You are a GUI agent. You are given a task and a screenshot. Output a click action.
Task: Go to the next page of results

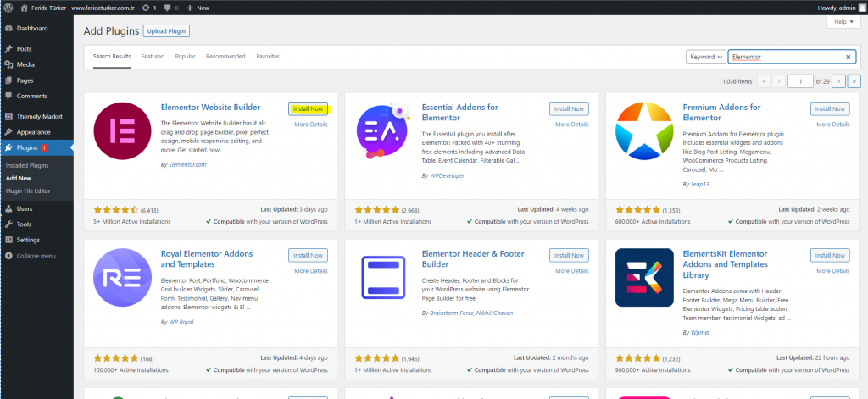(838, 81)
